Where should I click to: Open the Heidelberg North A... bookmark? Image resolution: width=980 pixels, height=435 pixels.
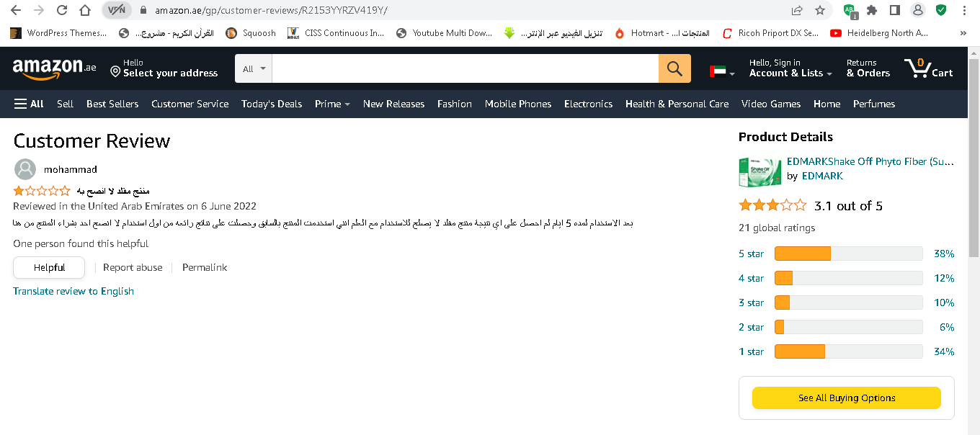(x=879, y=33)
